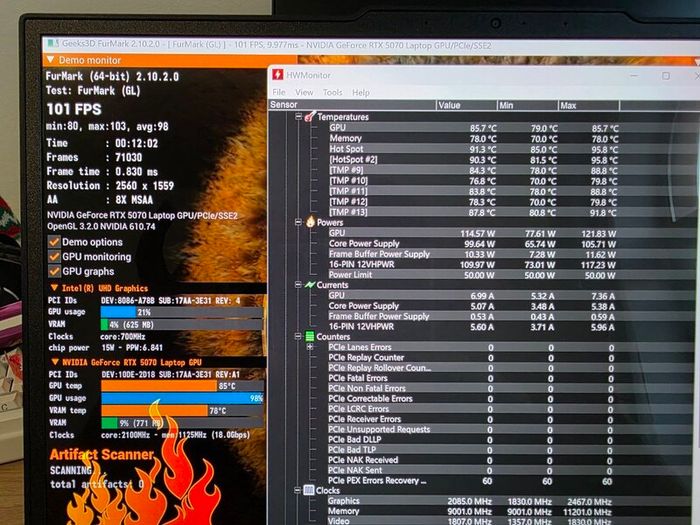
Task: Click the Min column header
Action: tap(528, 106)
